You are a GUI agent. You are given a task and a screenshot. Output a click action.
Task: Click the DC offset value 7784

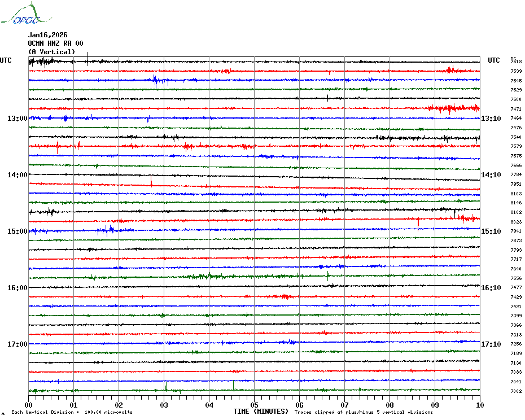516,174
